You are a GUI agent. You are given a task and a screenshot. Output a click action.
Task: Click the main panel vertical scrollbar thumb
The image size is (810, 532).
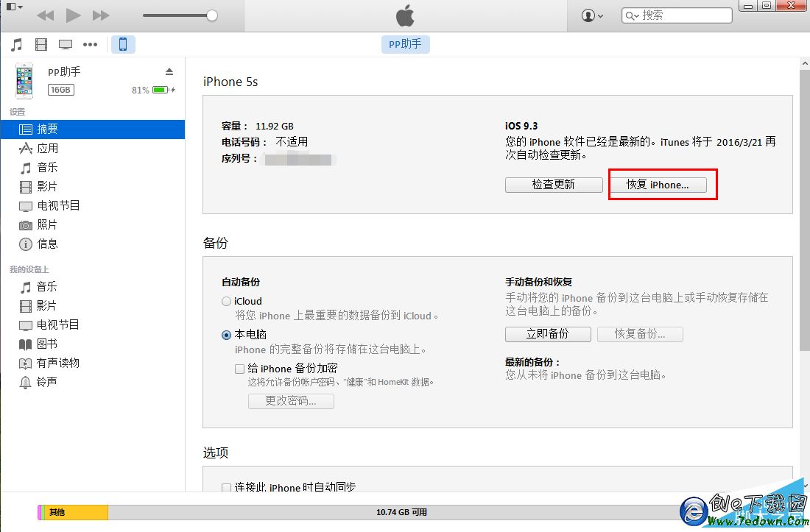click(x=805, y=210)
